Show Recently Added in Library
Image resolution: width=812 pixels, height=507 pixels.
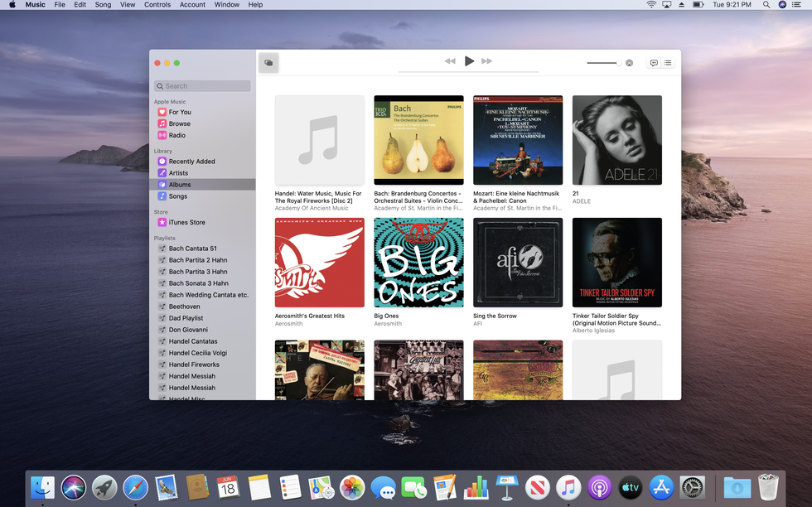pos(191,162)
